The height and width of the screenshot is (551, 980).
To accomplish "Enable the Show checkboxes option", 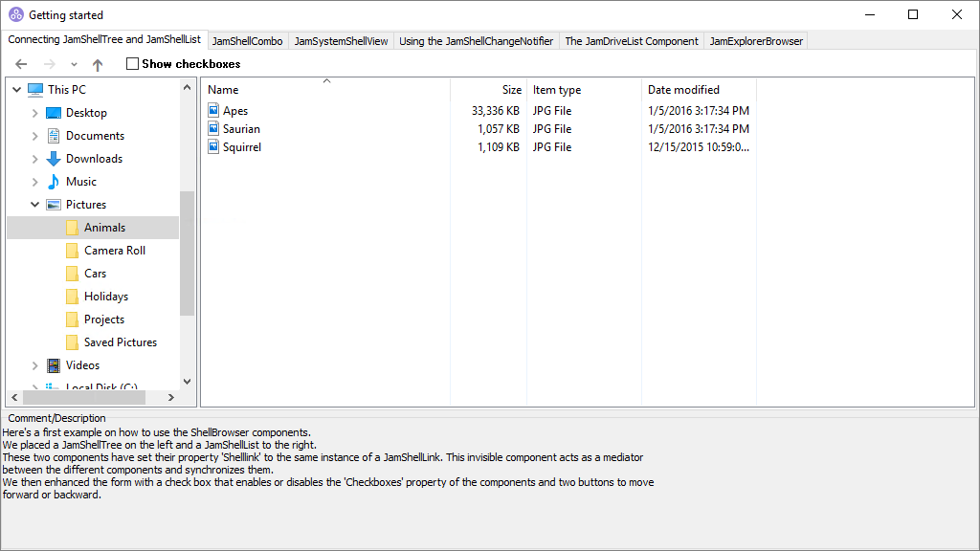I will click(x=131, y=63).
